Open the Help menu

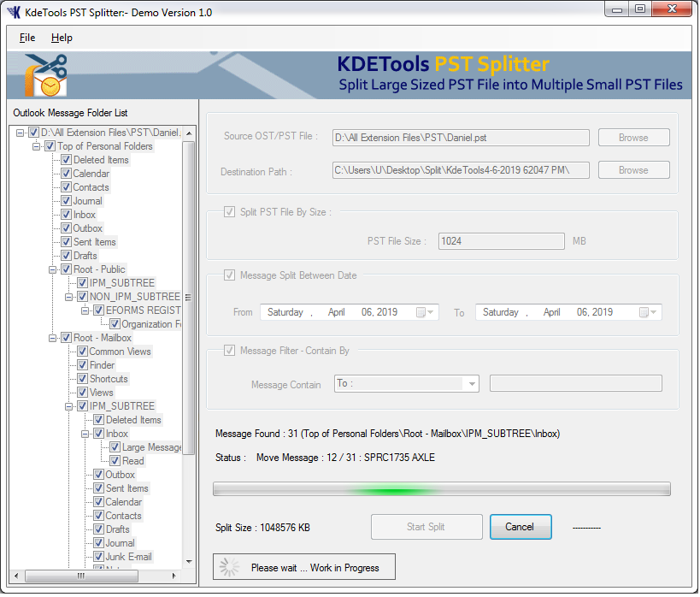click(x=62, y=38)
